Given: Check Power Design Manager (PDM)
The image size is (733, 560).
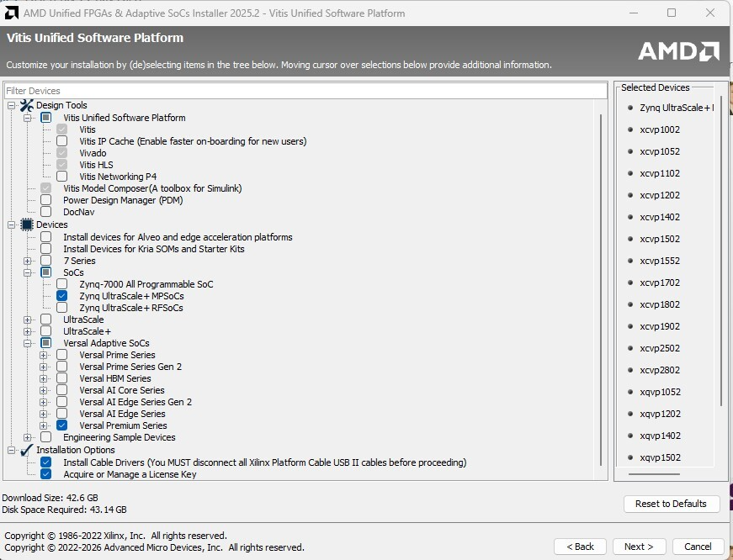Looking at the screenshot, I should pyautogui.click(x=45, y=200).
